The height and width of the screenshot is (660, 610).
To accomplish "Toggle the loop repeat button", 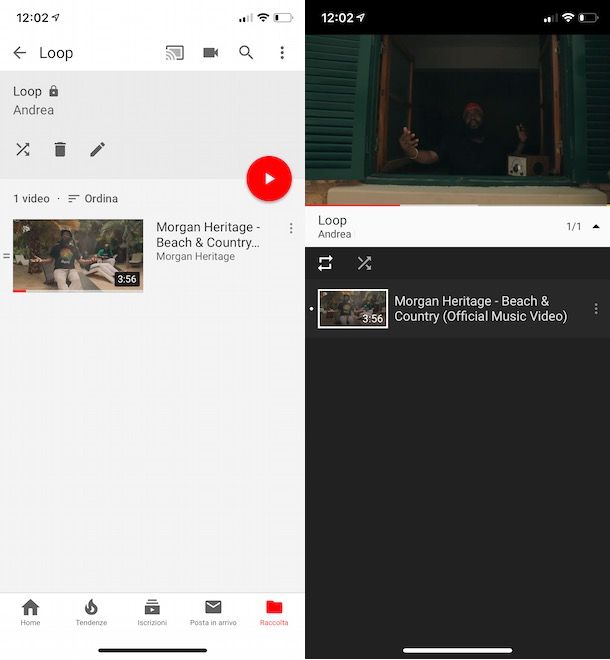I will tap(325, 263).
